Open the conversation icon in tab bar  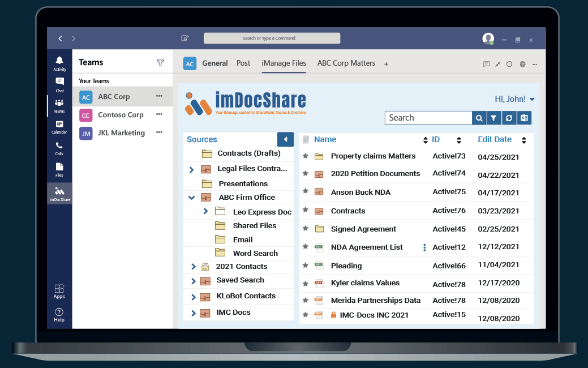click(x=486, y=64)
